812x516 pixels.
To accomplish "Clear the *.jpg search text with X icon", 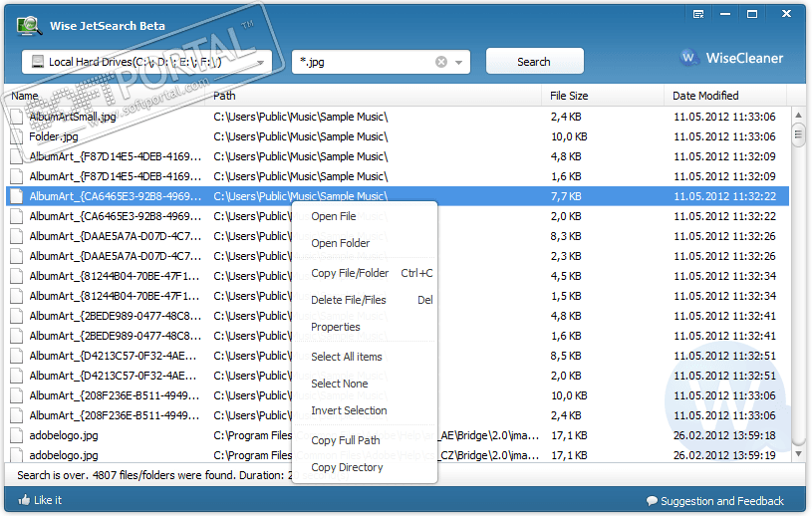I will coord(440,62).
